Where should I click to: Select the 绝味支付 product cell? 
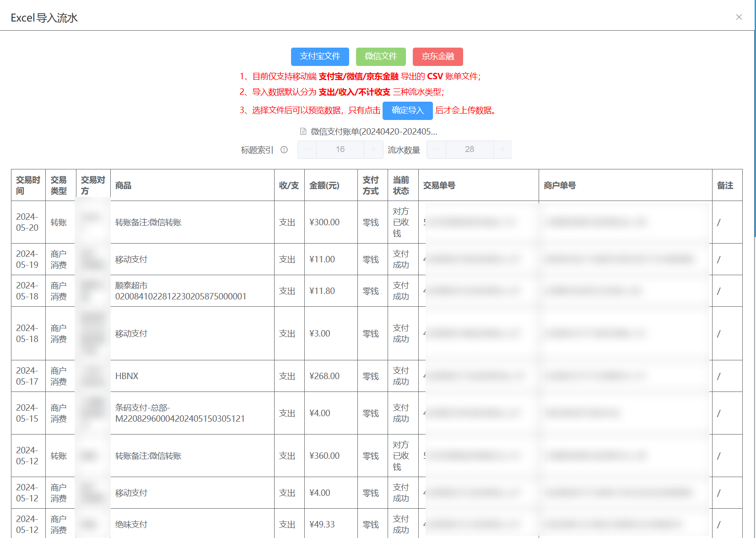[x=193, y=524]
